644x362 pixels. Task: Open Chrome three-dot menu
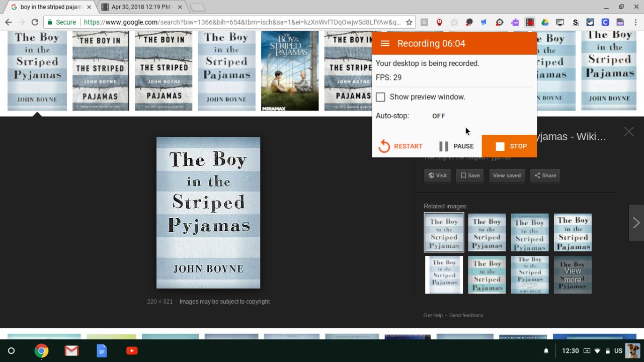(x=635, y=22)
